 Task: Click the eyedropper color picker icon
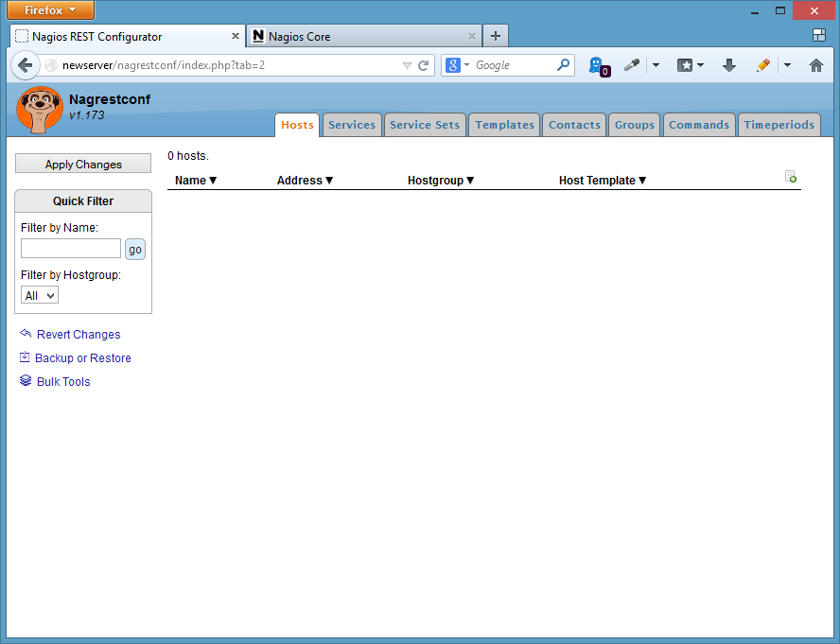pos(632,65)
